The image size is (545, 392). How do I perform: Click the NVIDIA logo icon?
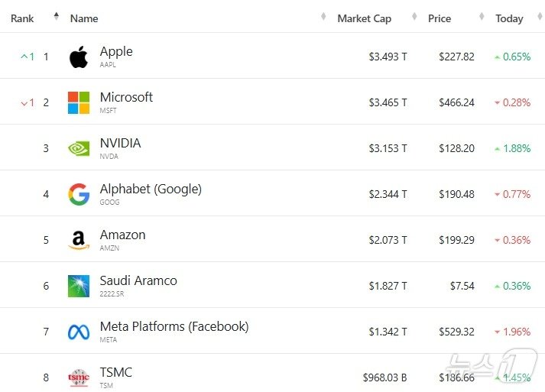[x=79, y=148]
